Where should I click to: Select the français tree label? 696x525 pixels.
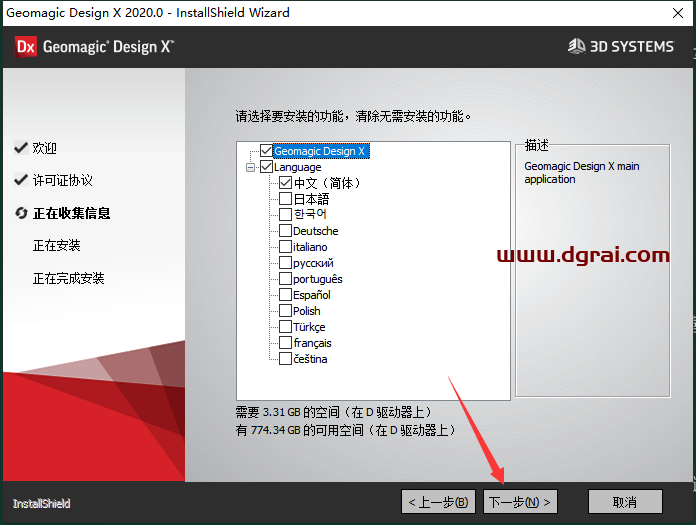(x=312, y=343)
